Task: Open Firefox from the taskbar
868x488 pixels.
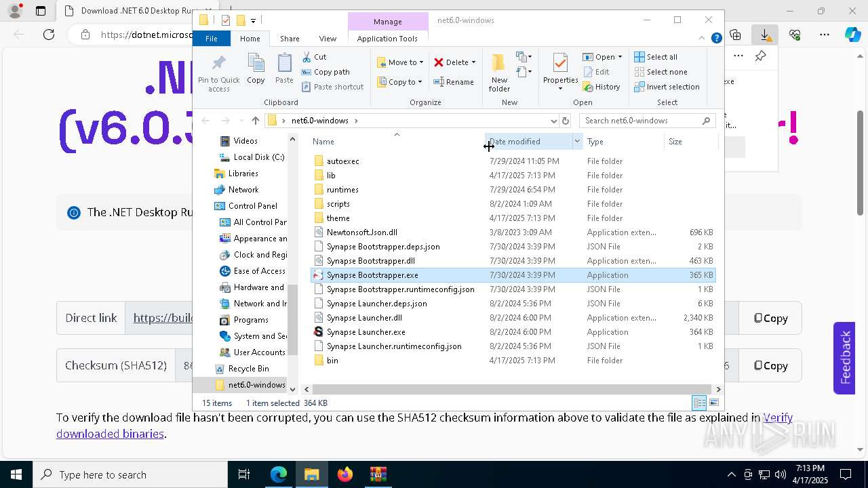Action: point(345,474)
